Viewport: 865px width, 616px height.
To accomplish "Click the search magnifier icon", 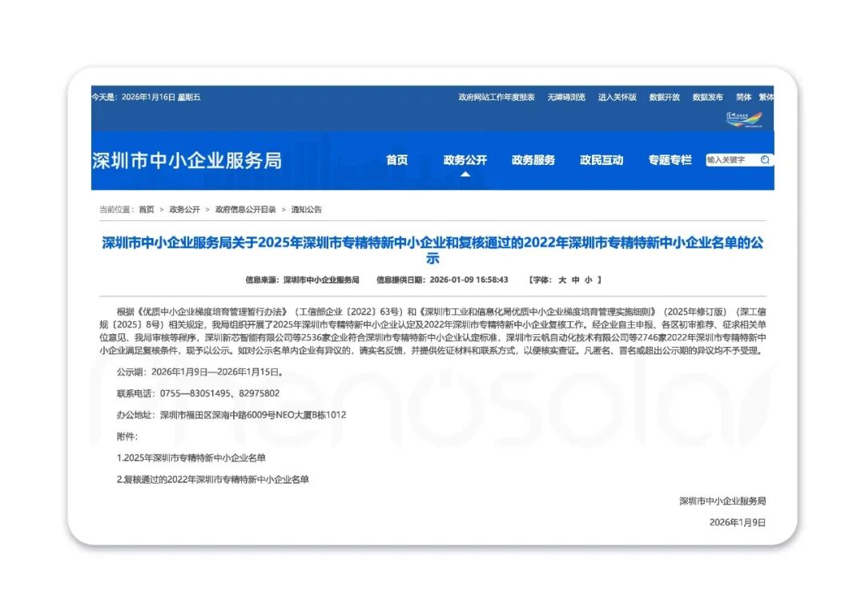I will click(x=765, y=160).
